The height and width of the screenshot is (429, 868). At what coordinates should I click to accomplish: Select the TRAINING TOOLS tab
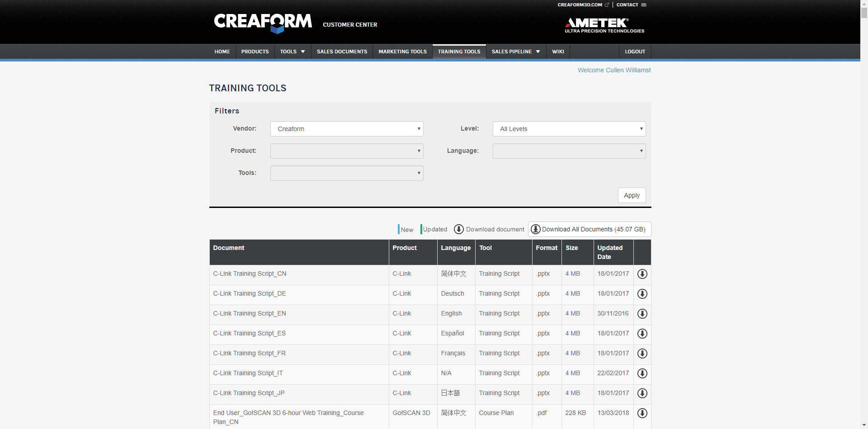(x=459, y=52)
